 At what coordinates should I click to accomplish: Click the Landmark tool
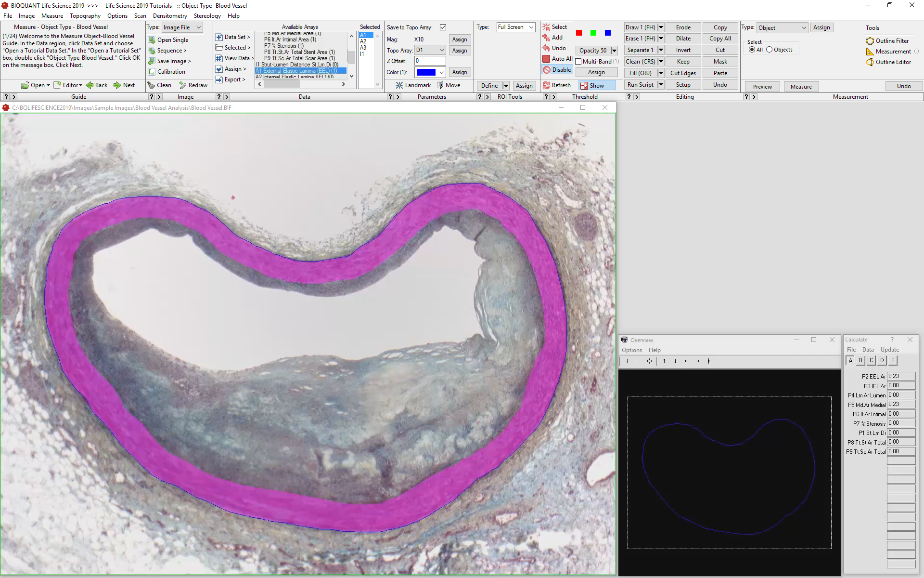click(x=413, y=85)
